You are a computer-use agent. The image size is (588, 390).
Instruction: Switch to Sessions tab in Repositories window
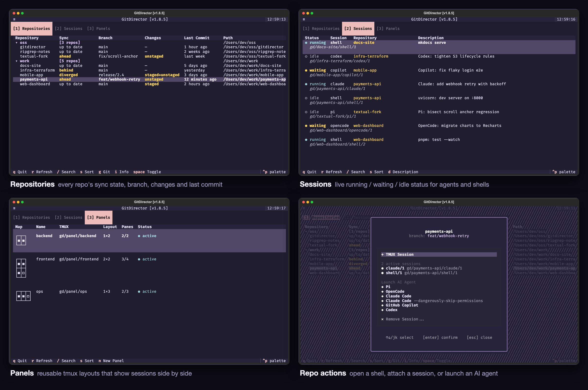tap(68, 29)
